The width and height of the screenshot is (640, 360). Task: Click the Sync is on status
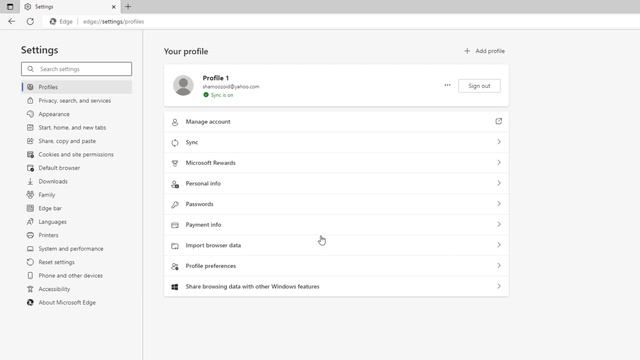pos(218,95)
